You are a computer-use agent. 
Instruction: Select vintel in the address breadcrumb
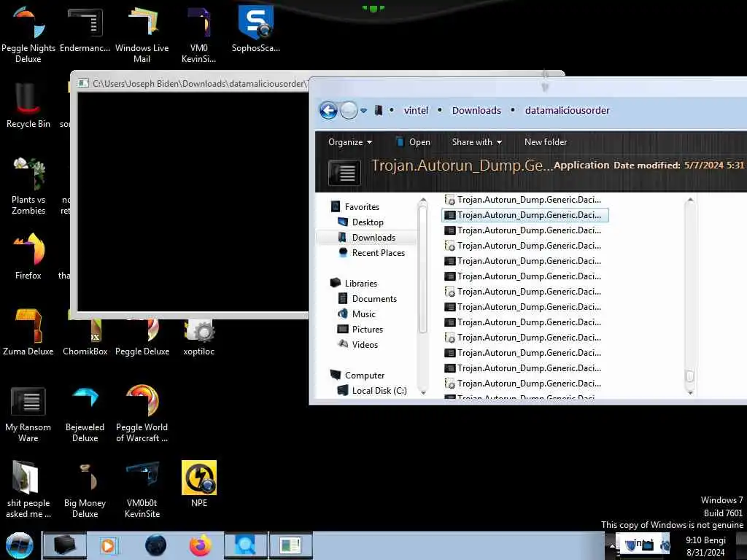pyautogui.click(x=416, y=111)
